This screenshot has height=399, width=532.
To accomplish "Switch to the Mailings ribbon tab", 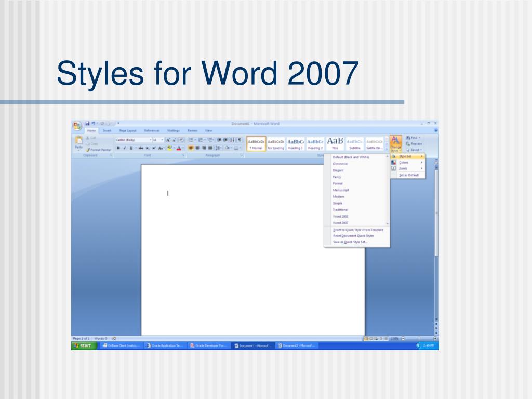I will click(x=174, y=130).
